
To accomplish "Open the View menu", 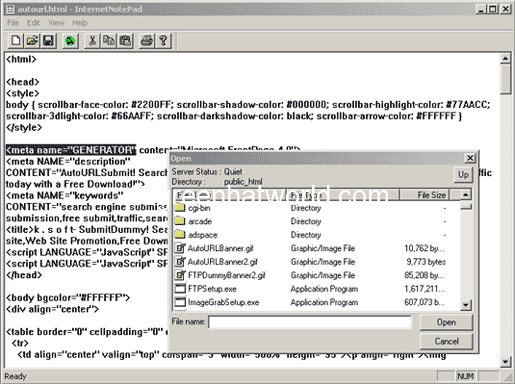I will point(56,23).
